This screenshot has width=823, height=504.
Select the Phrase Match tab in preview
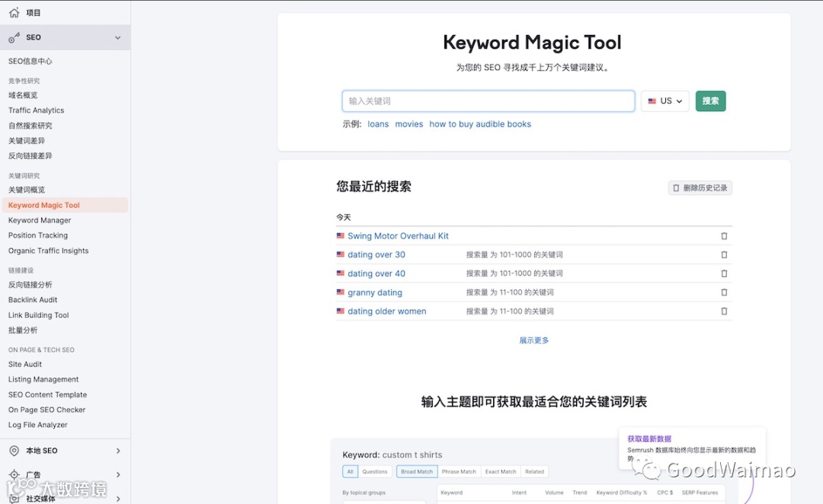coord(459,471)
